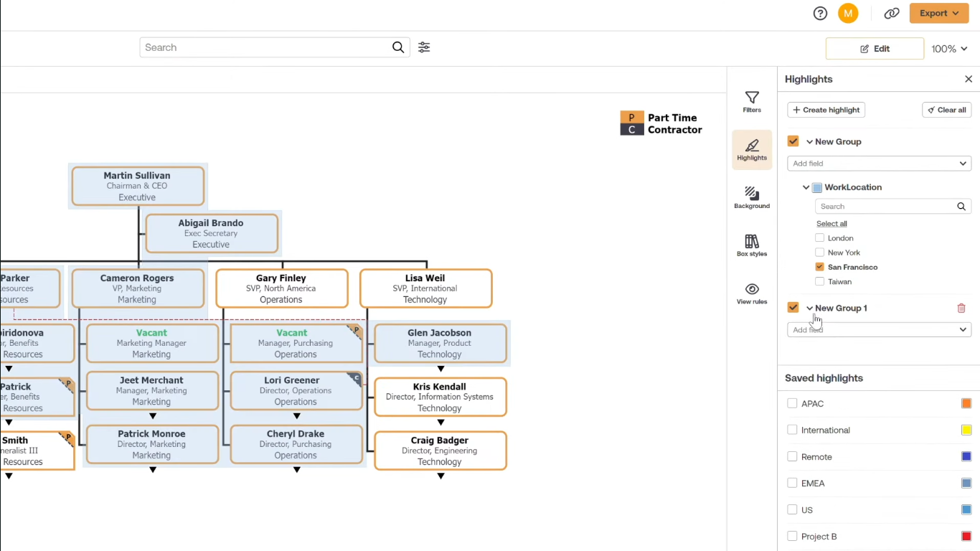Open the Export dropdown
The height and width of the screenshot is (551, 980).
[938, 13]
